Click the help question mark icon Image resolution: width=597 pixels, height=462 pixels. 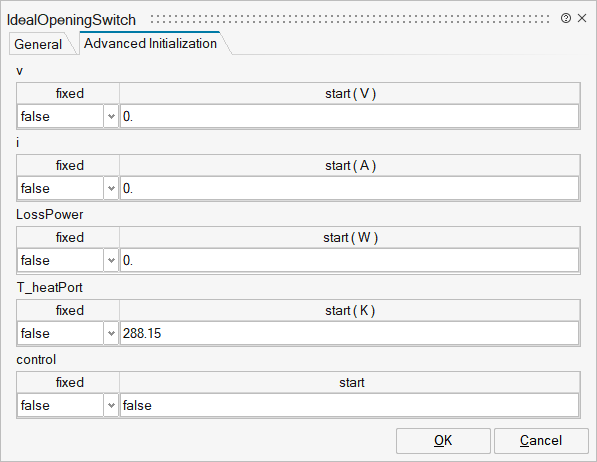[x=566, y=18]
